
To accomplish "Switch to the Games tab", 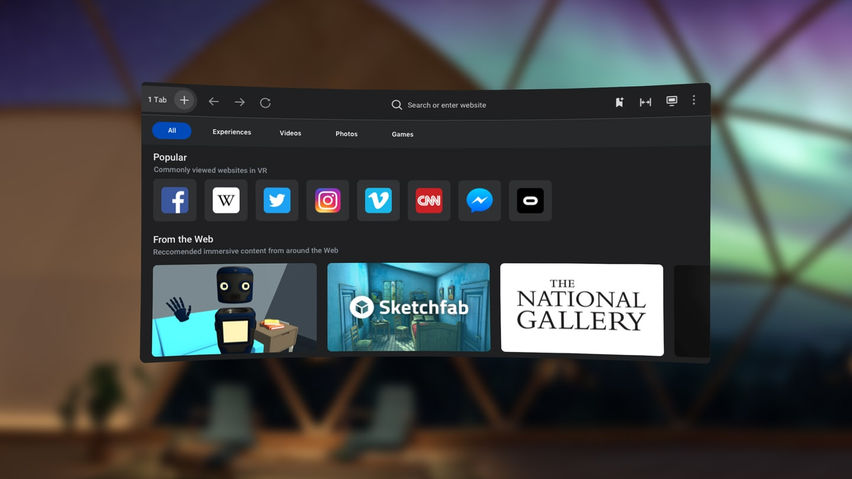I will 403,134.
